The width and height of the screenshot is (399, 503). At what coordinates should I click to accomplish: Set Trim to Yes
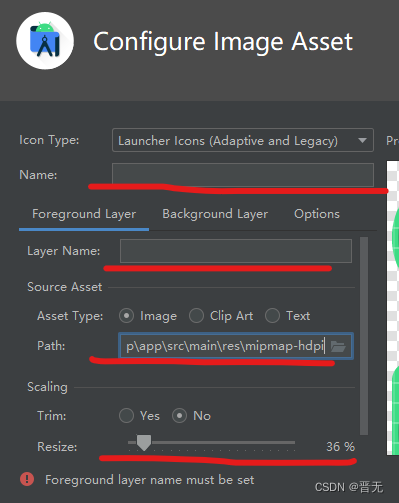[x=127, y=416]
